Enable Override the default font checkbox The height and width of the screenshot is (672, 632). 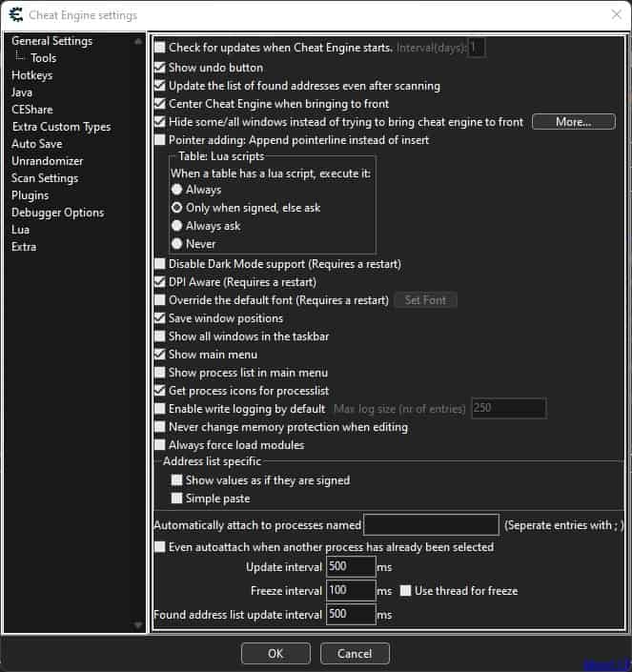[160, 300]
